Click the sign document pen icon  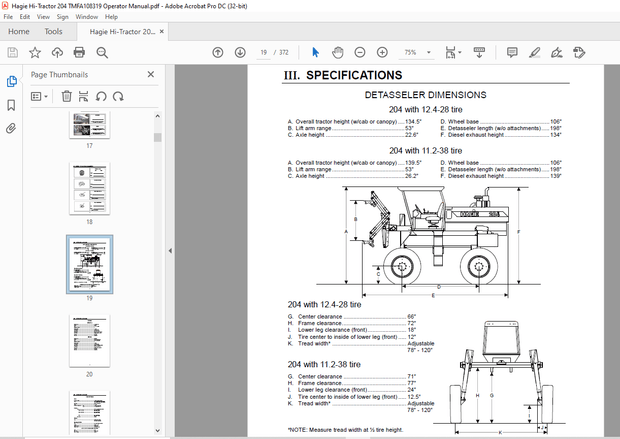coord(557,52)
